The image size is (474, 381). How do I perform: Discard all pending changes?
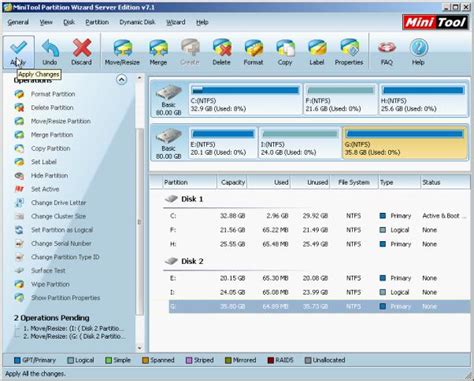click(x=82, y=52)
